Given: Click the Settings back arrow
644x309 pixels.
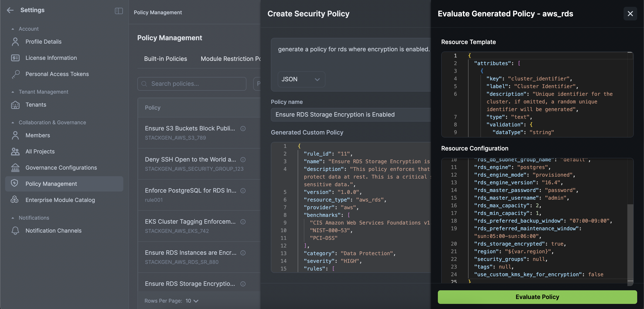Looking at the screenshot, I should [10, 10].
